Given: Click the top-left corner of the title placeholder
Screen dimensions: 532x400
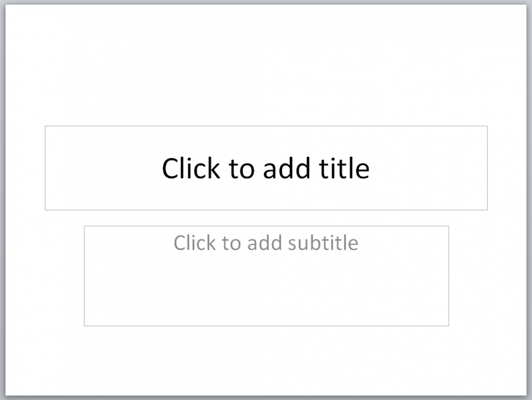Looking at the screenshot, I should click(45, 126).
